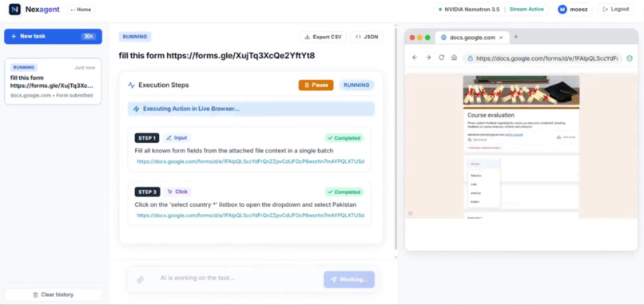Click the Executing Action in Live Browser banner
Viewport: 644px width, 305px height.
(251, 109)
